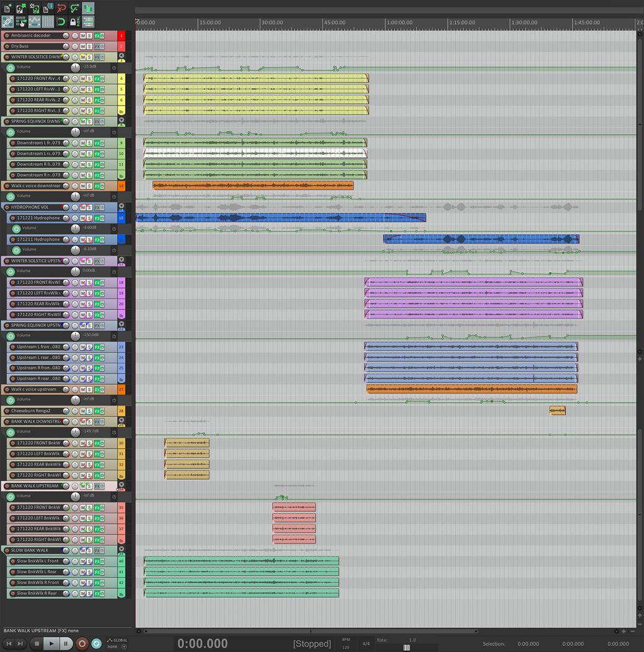This screenshot has height=652, width=644.
Task: Toggle item grouping chain-link icon
Action: pos(7,22)
